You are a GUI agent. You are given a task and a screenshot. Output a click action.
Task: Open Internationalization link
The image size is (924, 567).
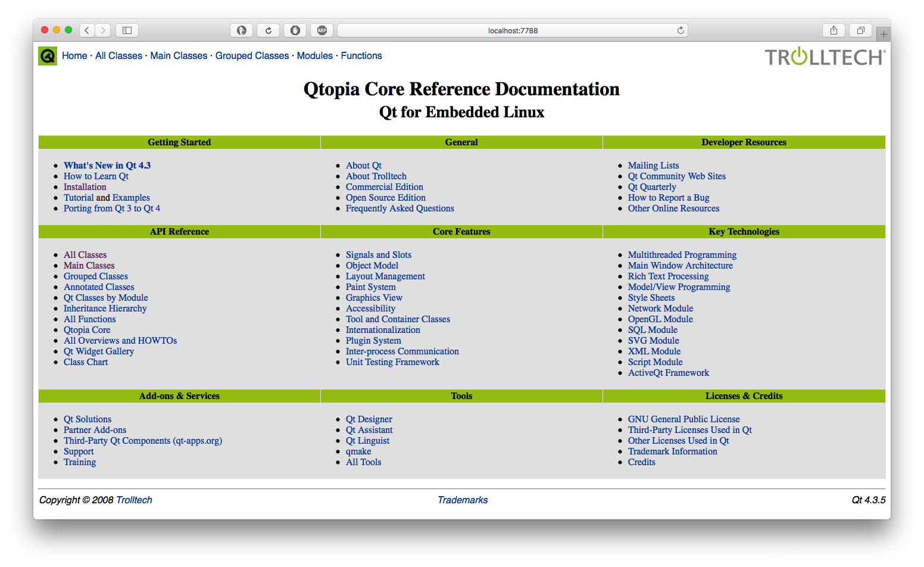[383, 330]
